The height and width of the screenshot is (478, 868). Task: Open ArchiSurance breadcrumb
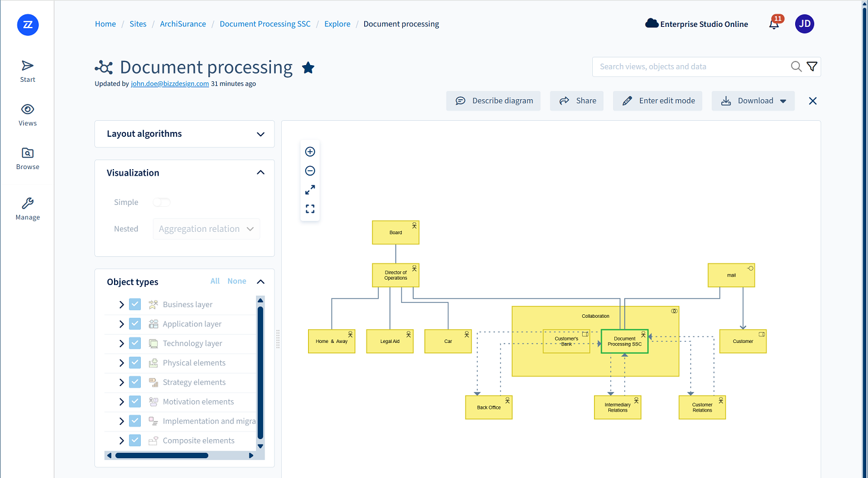(183, 24)
